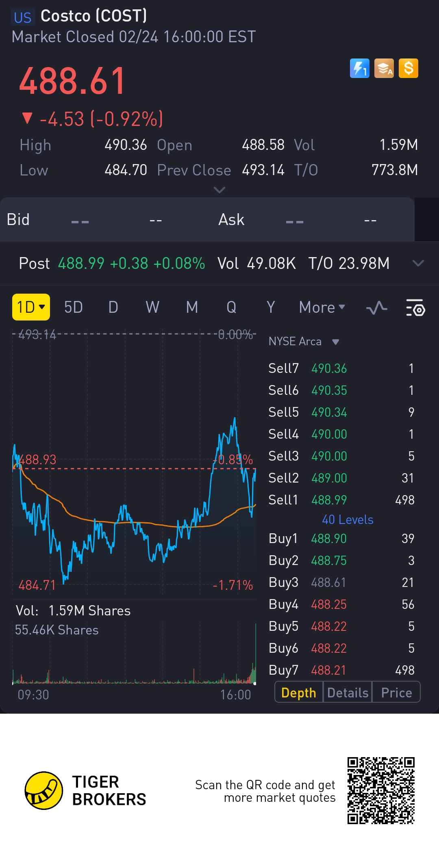The height and width of the screenshot is (868, 439).
Task: Tap the Sell2 489.00 row
Action: [x=341, y=478]
